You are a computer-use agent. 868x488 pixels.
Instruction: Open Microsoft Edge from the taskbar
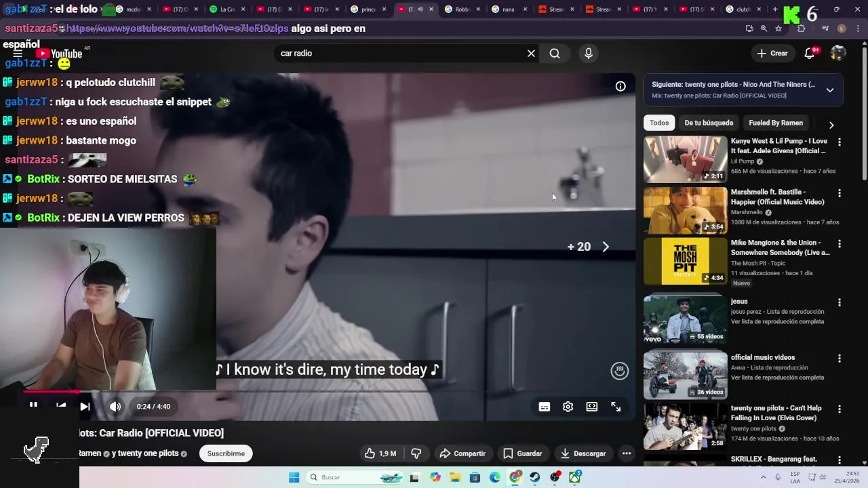pos(495,478)
